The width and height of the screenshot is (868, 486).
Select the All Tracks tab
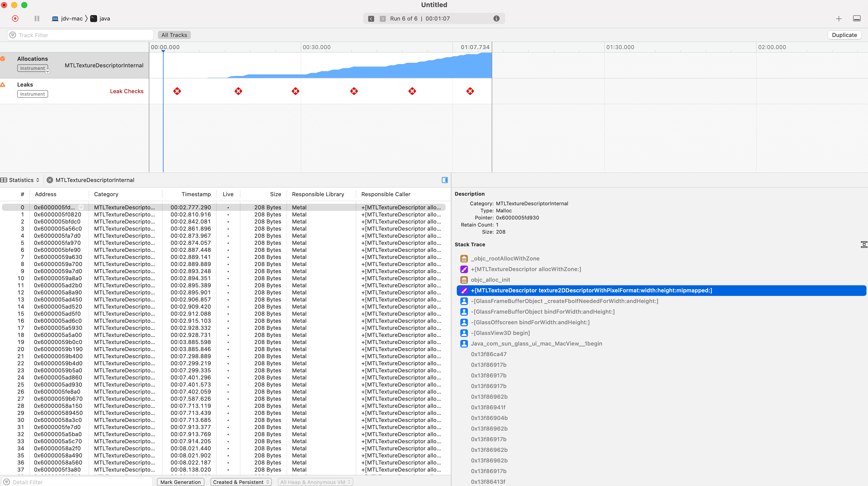(x=174, y=35)
